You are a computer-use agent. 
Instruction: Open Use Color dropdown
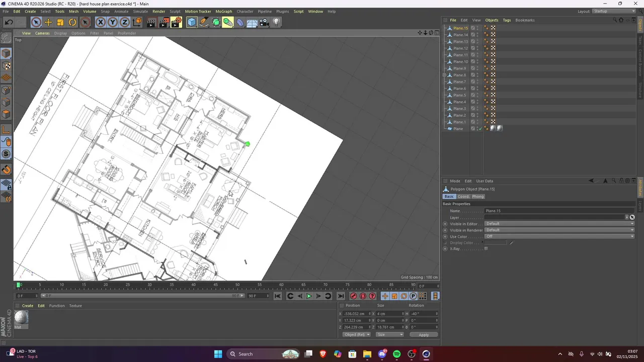[x=560, y=236]
